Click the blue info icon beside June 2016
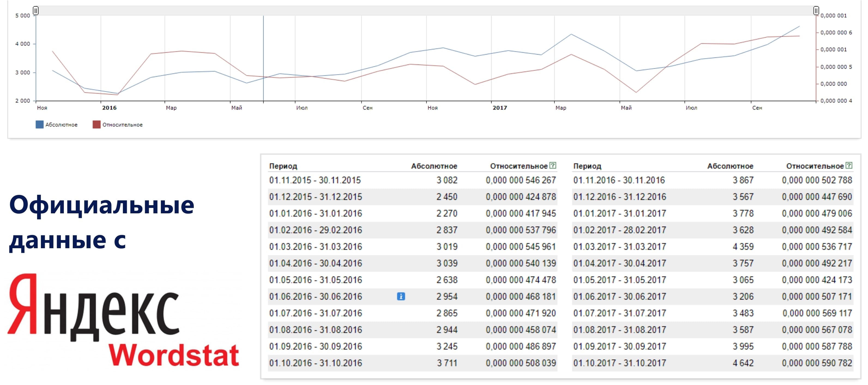 coord(401,296)
